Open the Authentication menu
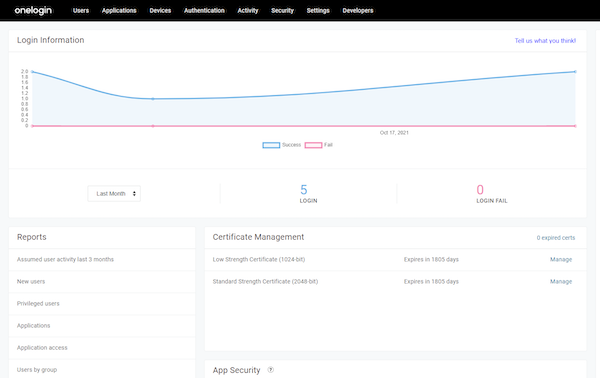This screenshot has width=600, height=378. [x=204, y=11]
